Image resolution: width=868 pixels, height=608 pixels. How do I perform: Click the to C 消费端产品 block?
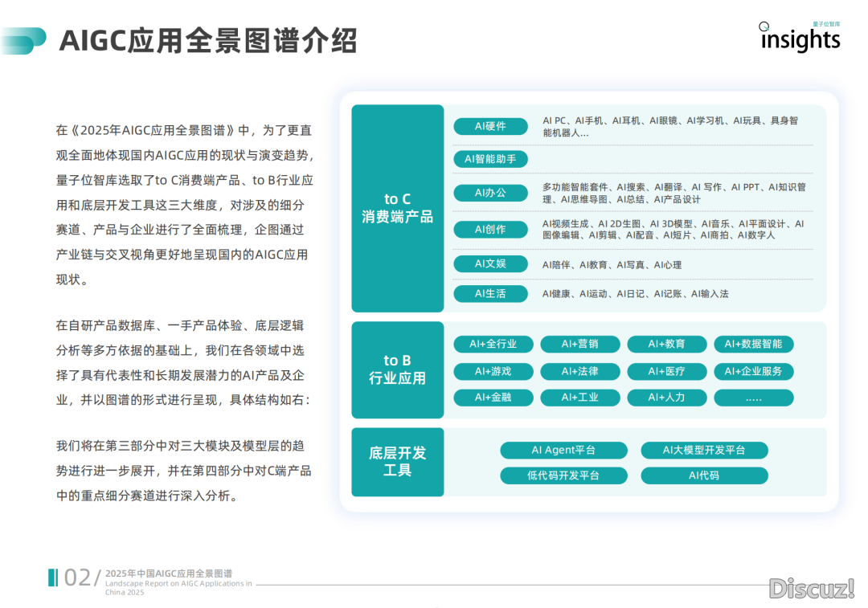(x=397, y=208)
